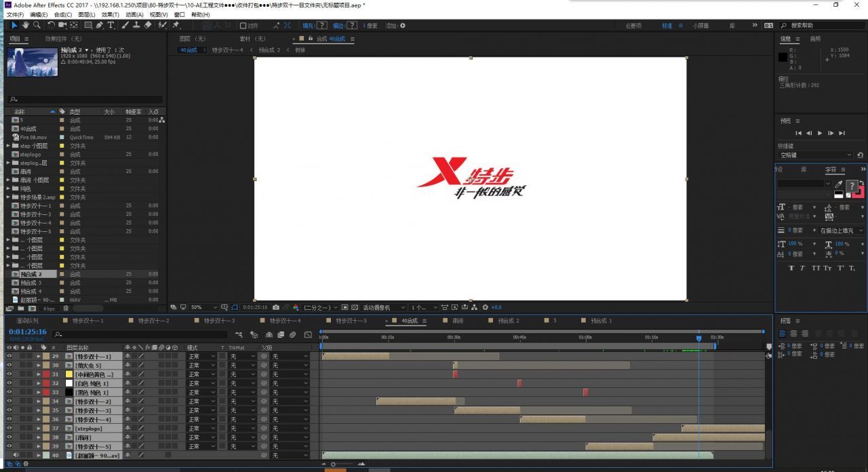Open the 二分之一 resolution dropdown
The height and width of the screenshot is (472, 868).
pos(319,307)
